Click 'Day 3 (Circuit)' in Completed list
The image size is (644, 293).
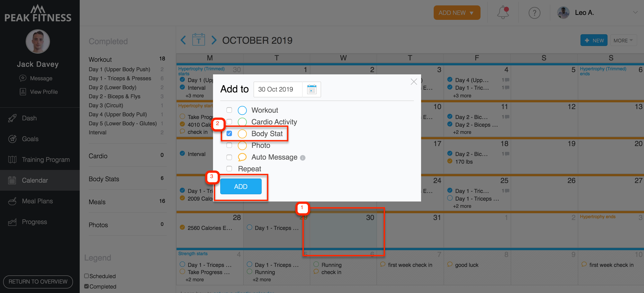(x=106, y=105)
